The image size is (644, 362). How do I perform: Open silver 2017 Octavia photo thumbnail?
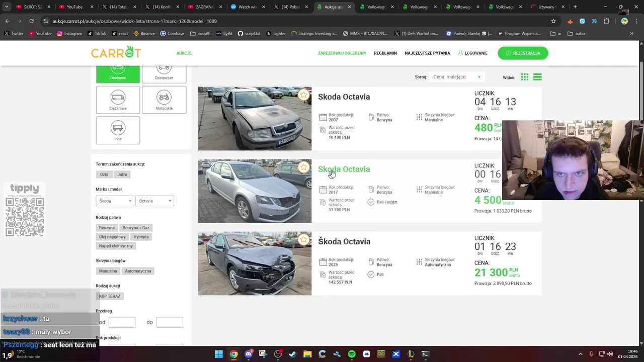255,191
